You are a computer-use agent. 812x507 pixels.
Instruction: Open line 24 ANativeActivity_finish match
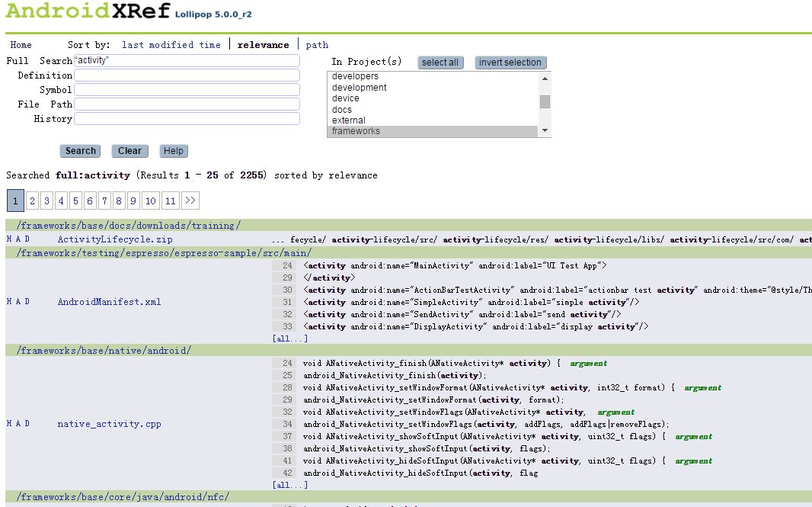coord(432,364)
